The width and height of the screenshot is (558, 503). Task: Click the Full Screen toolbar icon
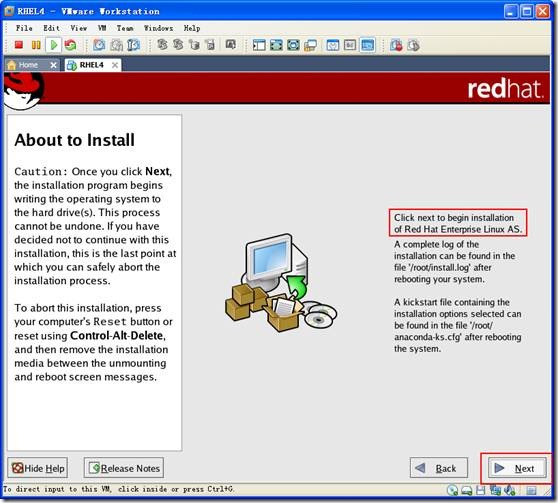[276, 45]
